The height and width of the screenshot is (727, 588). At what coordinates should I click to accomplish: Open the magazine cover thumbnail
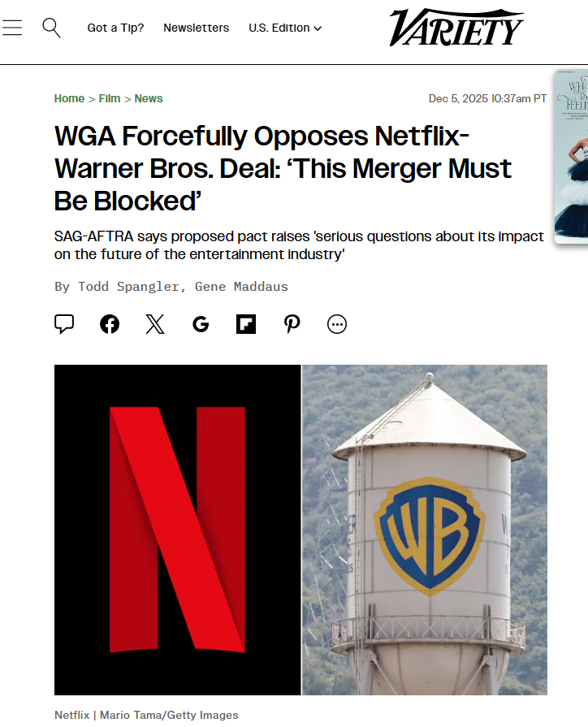point(571,156)
